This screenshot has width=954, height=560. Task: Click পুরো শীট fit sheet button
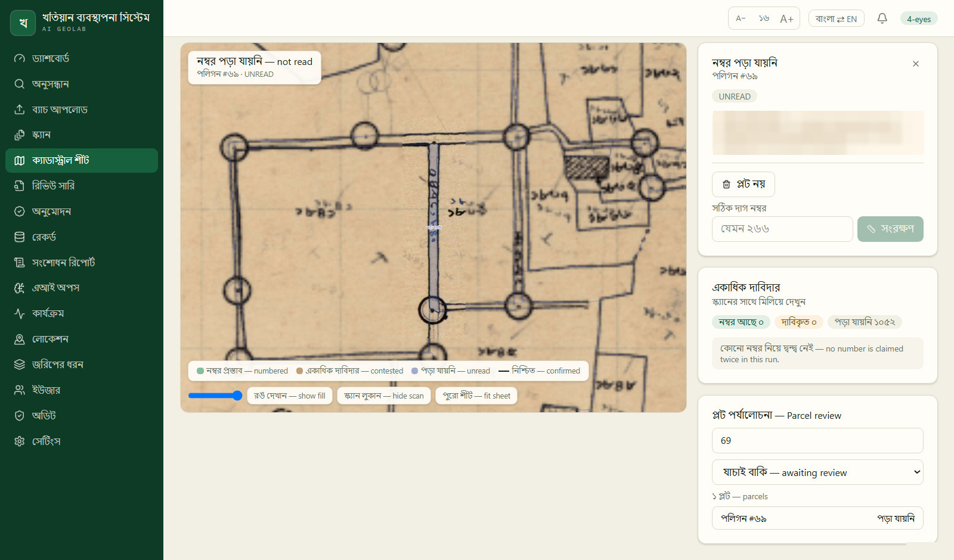[x=476, y=396]
